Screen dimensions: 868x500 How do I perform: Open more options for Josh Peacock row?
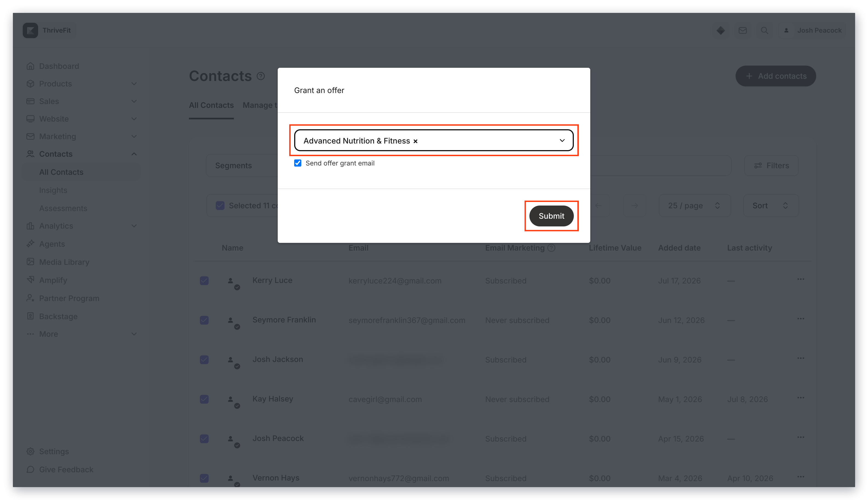tap(800, 437)
